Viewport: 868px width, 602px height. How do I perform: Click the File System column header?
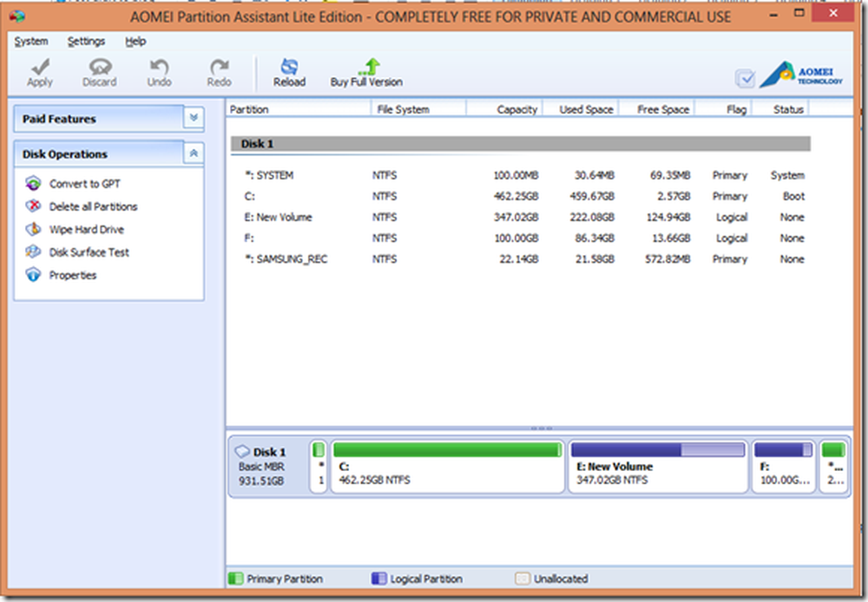click(x=418, y=109)
